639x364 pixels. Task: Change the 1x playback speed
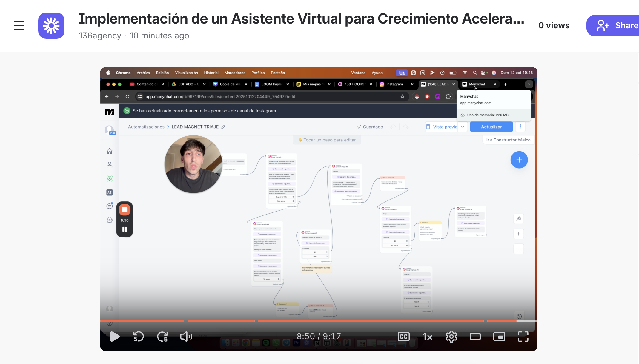427,337
